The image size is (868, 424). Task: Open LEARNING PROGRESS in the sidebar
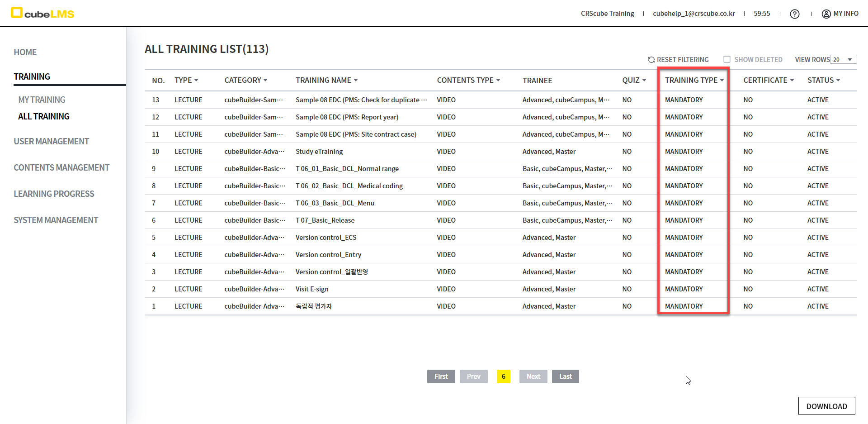pos(54,194)
